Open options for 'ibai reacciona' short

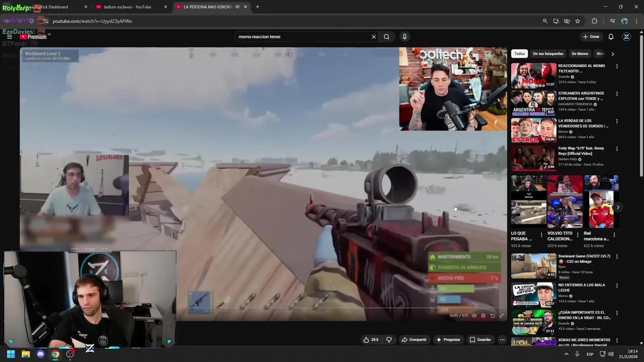tap(614, 235)
